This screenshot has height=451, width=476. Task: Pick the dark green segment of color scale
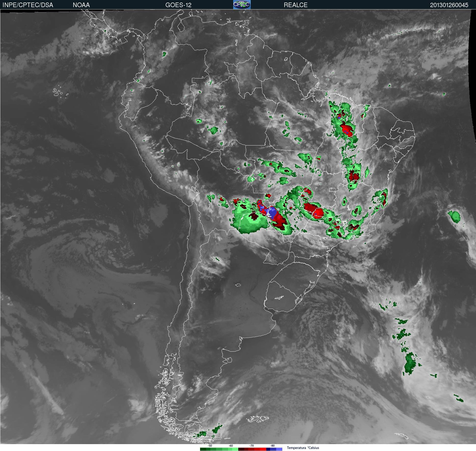point(203,449)
